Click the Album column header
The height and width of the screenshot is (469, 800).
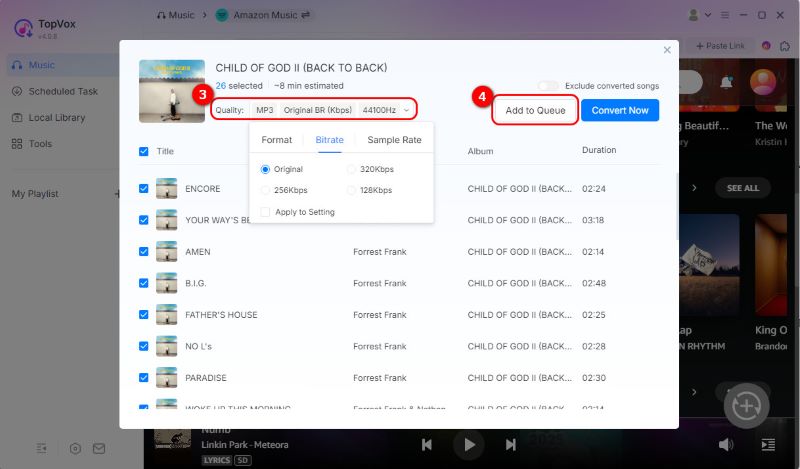click(481, 152)
